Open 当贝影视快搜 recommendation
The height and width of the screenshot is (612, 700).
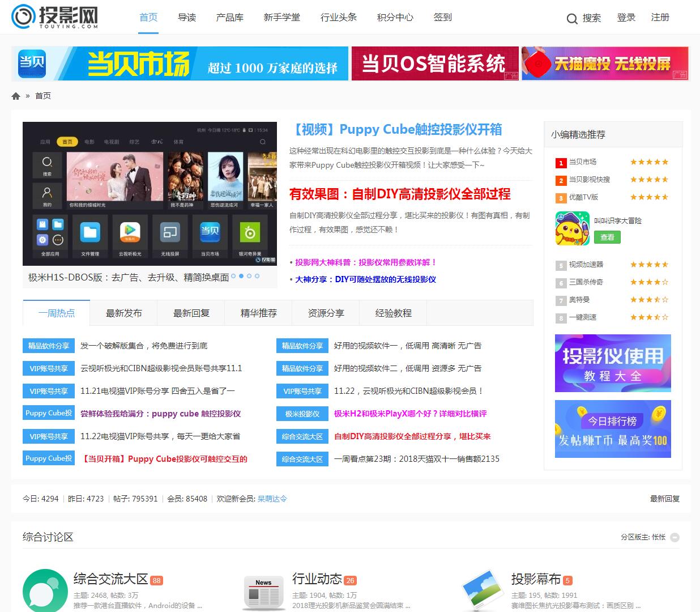(590, 180)
